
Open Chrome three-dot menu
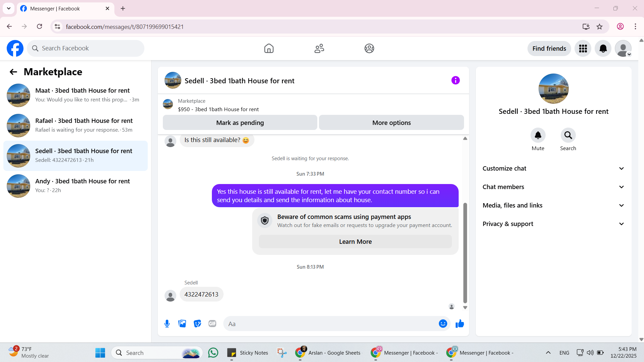[x=635, y=27]
